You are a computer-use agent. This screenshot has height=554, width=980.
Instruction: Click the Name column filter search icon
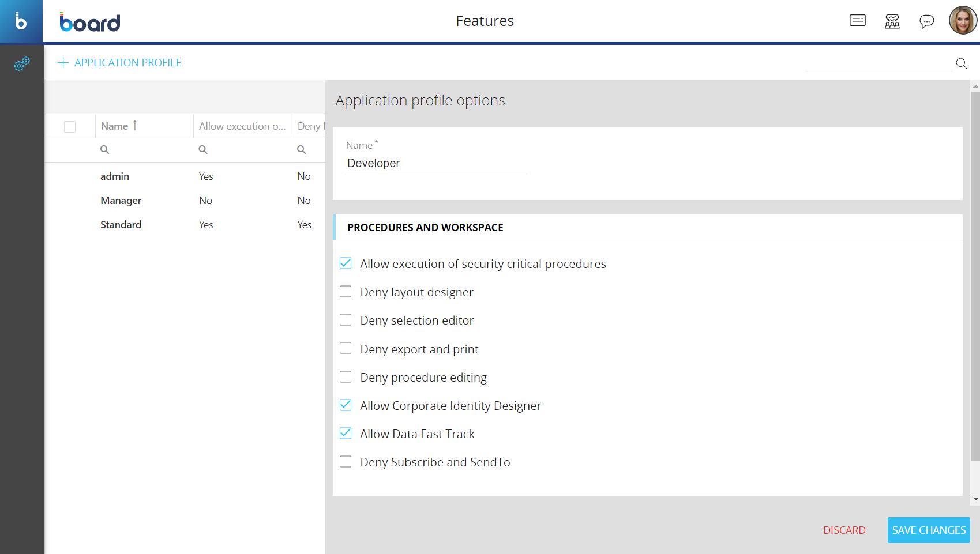pyautogui.click(x=105, y=150)
